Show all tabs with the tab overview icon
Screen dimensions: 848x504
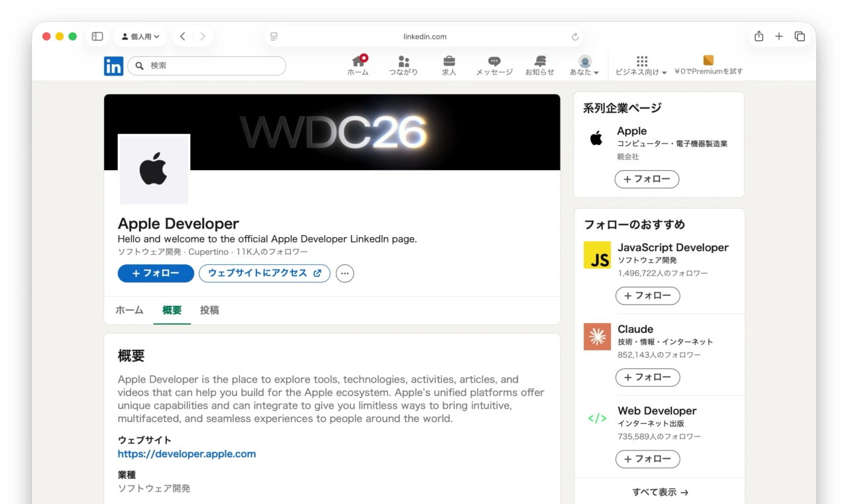[x=800, y=36]
